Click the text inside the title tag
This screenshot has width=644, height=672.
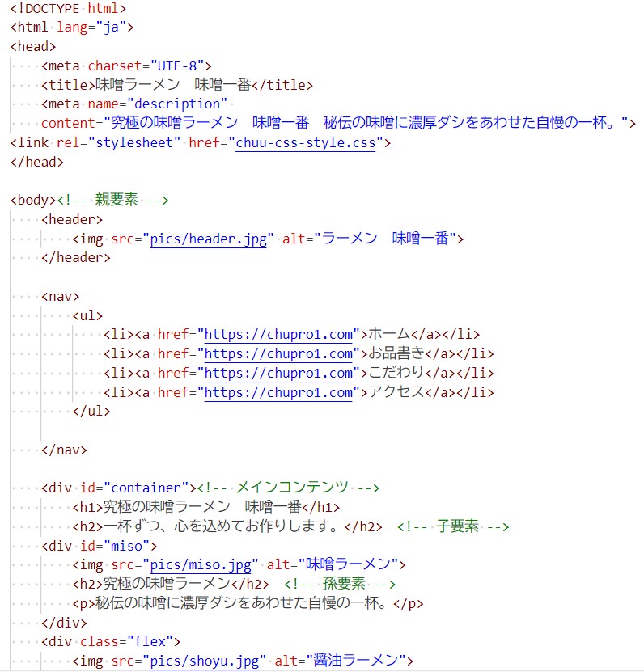[x=180, y=85]
